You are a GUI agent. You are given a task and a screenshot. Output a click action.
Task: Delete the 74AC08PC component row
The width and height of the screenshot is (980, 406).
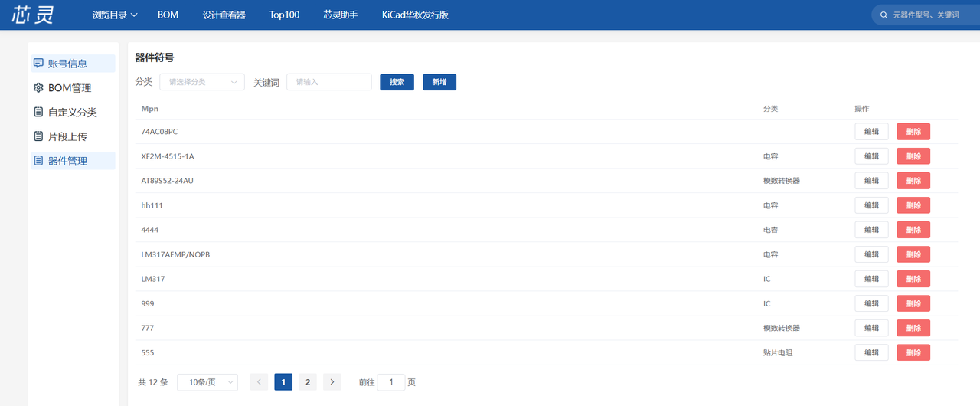point(913,132)
